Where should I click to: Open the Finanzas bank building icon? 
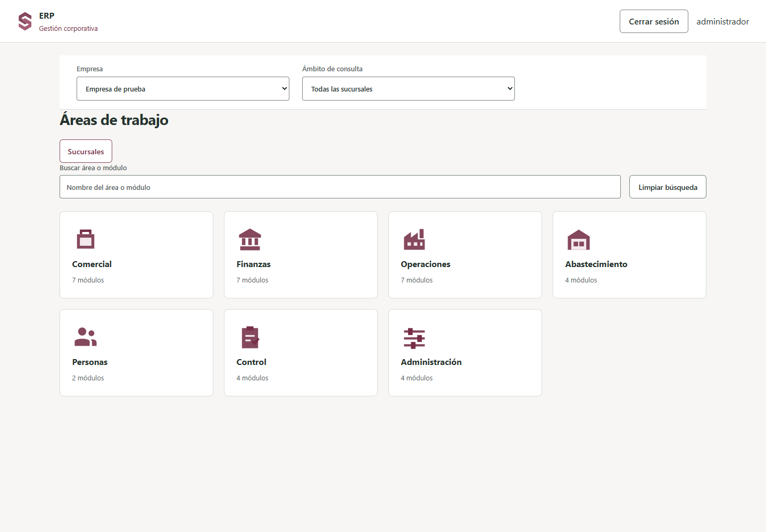(x=250, y=239)
